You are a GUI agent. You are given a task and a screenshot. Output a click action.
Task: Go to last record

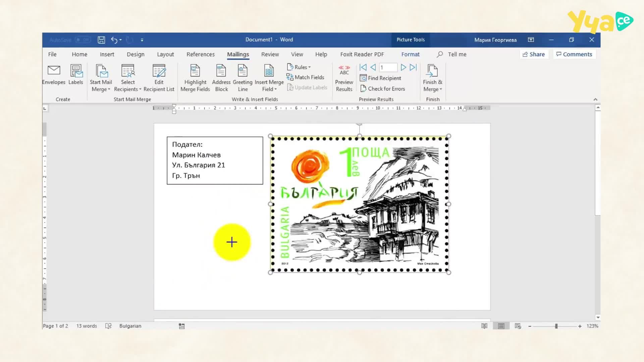click(x=413, y=67)
